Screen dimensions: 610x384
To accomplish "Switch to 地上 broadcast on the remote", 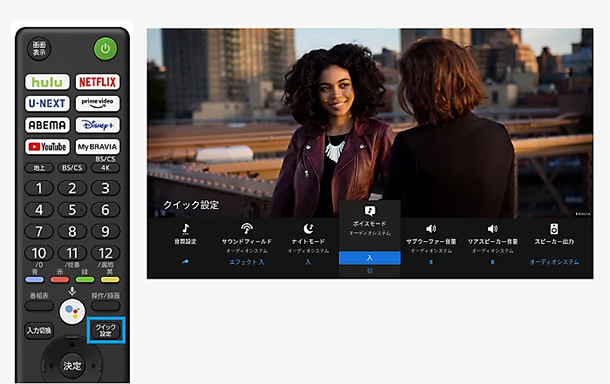I will 39,168.
